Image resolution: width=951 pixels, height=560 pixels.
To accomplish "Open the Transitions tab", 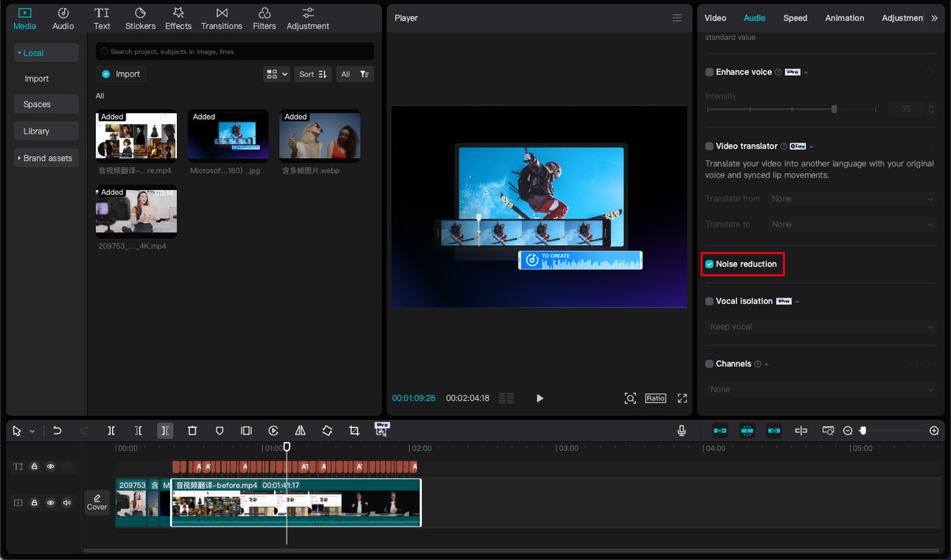I will tap(221, 19).
